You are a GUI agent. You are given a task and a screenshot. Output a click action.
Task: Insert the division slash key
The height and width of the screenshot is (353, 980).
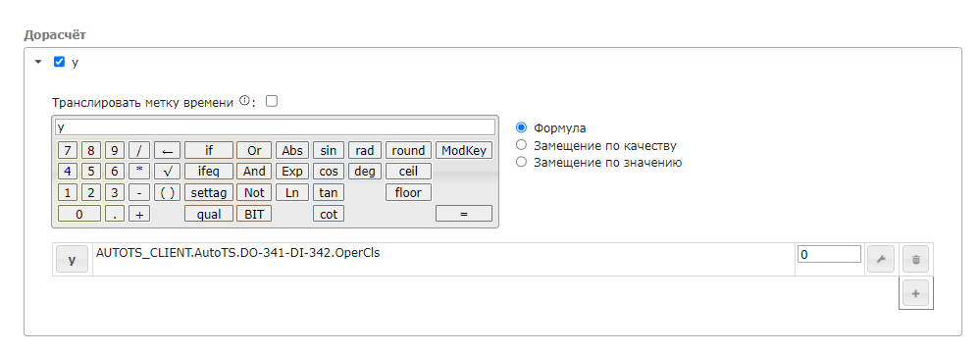139,151
